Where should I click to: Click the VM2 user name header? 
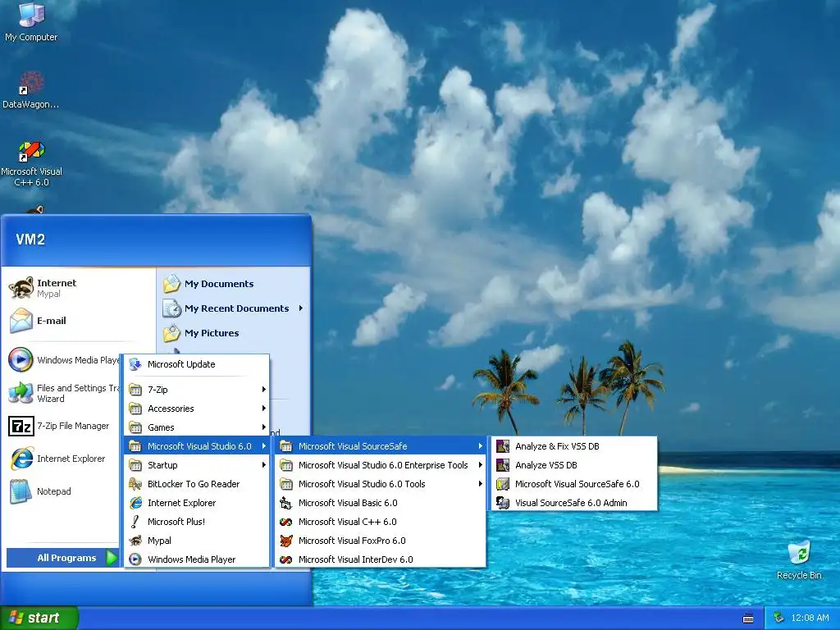[30, 240]
